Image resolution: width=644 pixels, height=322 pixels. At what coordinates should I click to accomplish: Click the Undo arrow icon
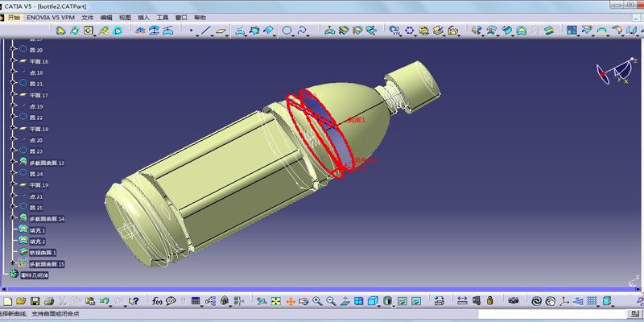pyautogui.click(x=104, y=301)
